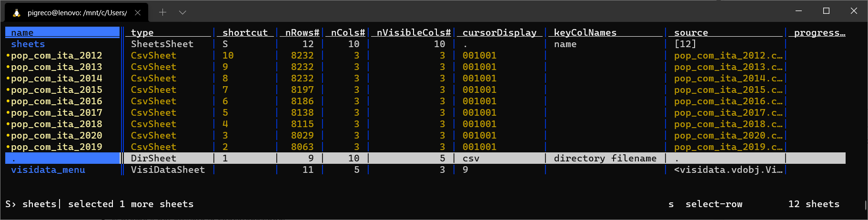Screen dimensions: 868x220
Task: Click the pop_com_ita_2016.c… source cell
Action: pos(728,101)
